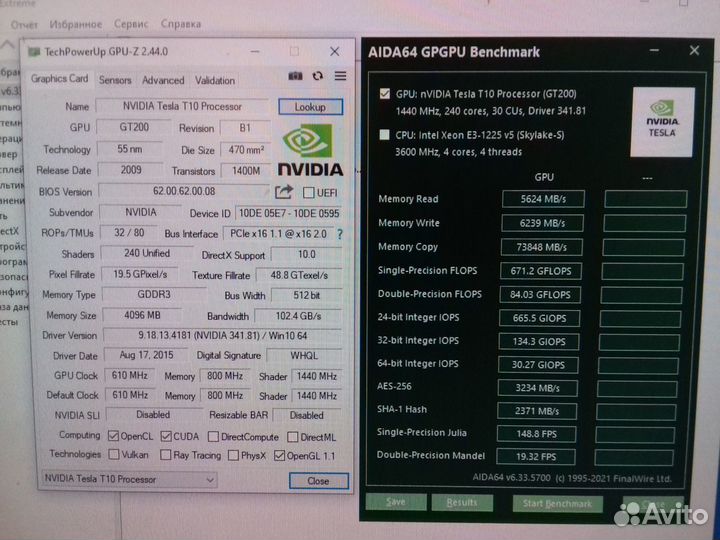Click the AES-256 3234 MB/s result
720x540 pixels.
tap(537, 388)
